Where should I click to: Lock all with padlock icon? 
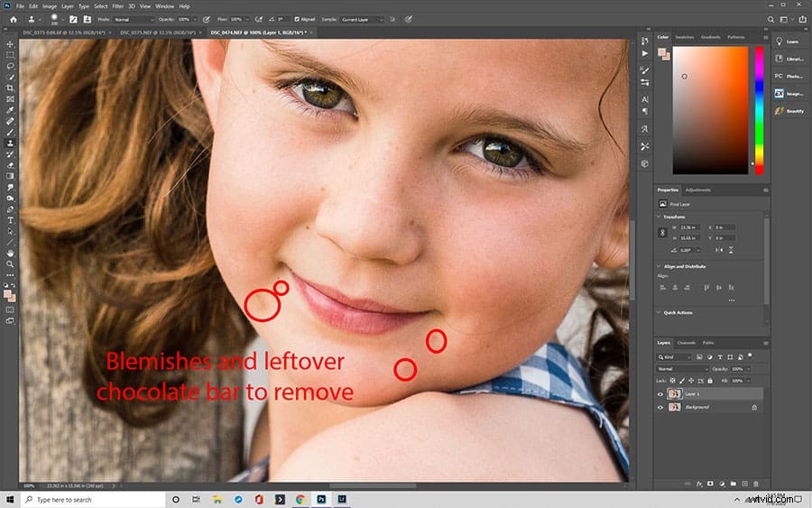pyautogui.click(x=710, y=381)
